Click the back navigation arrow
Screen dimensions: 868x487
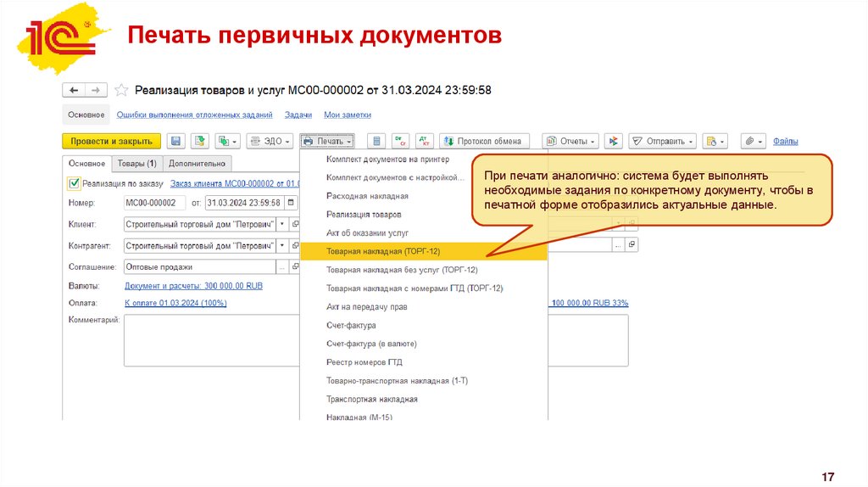coord(74,90)
